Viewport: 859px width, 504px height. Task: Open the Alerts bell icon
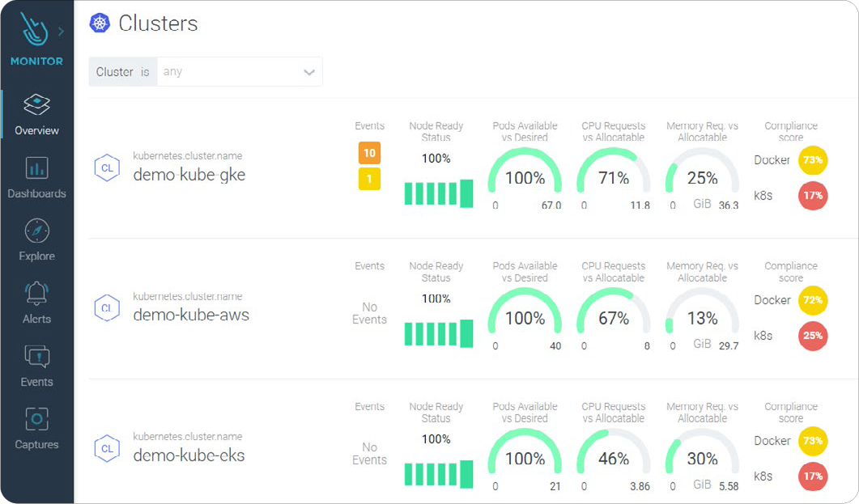click(36, 293)
